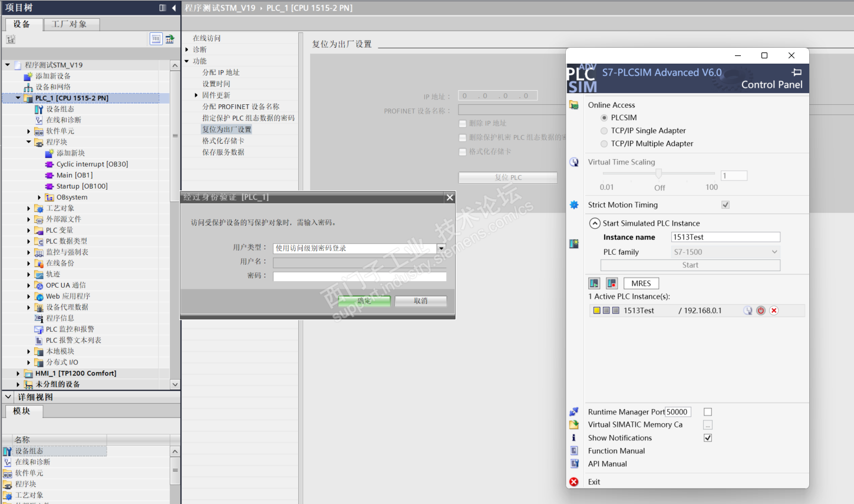The image size is (854, 504).
Task: Toggle the Strict Motion Timing checkbox
Action: pyautogui.click(x=726, y=205)
